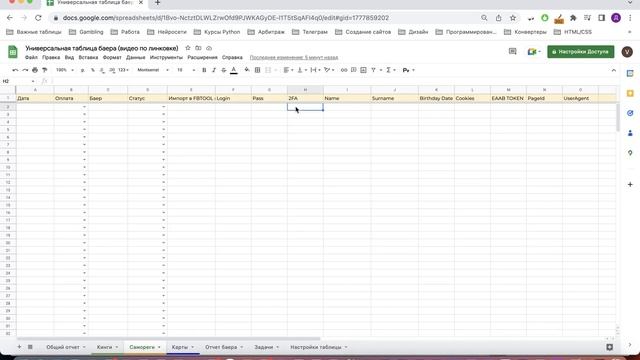Insert link from the toolbar

[344, 70]
